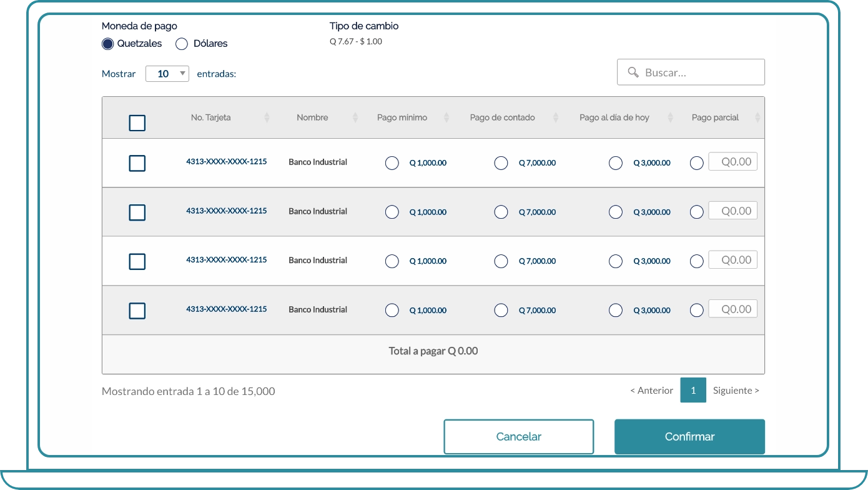Click the Q0.00 partial amount field in third row
The height and width of the screenshot is (490, 868).
pyautogui.click(x=733, y=260)
